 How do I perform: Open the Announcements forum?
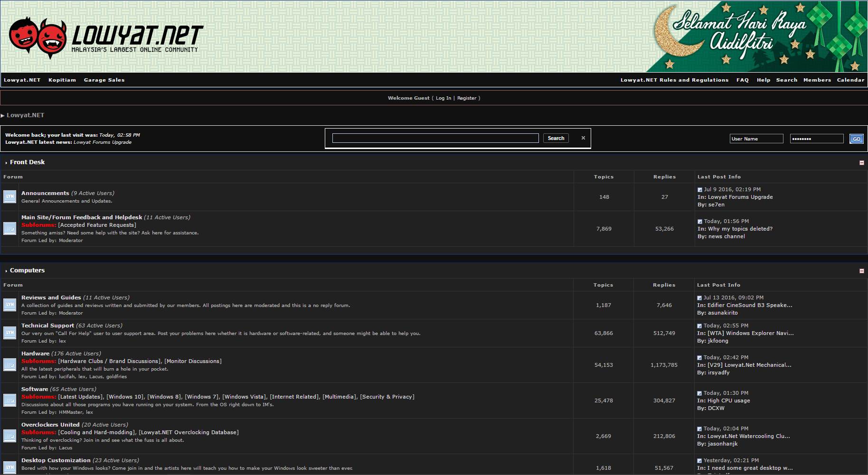click(45, 193)
